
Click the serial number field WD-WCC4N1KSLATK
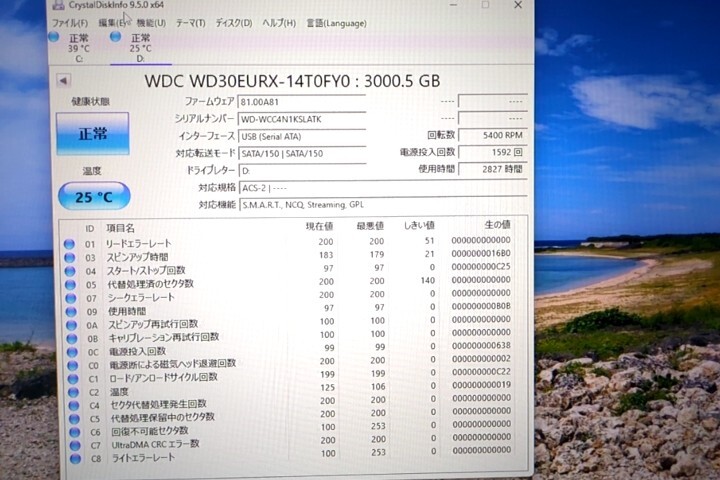301,119
